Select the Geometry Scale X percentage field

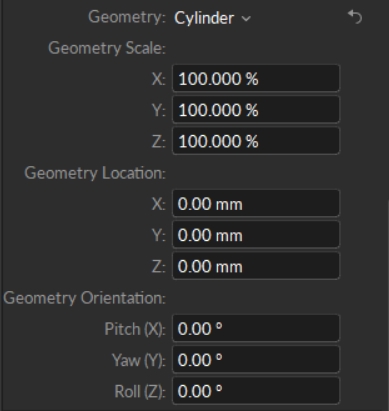point(256,79)
